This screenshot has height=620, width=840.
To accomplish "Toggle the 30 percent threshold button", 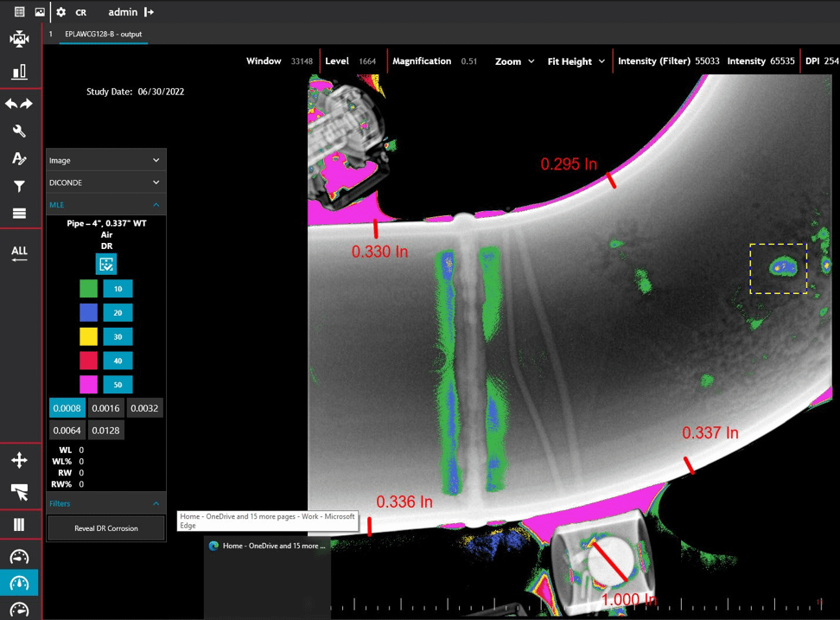I will [x=118, y=337].
